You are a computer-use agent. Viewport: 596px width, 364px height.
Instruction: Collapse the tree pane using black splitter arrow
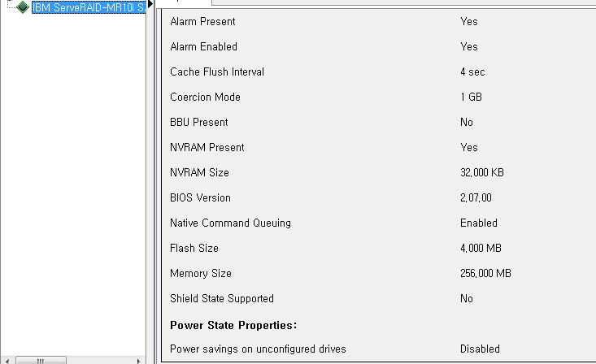[150, 4]
